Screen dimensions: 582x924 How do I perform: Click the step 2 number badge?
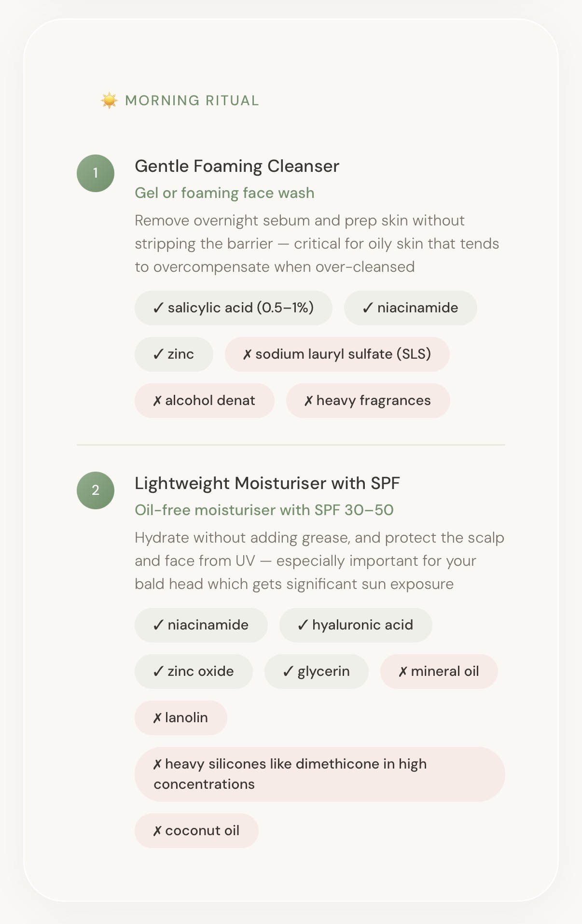(x=96, y=490)
